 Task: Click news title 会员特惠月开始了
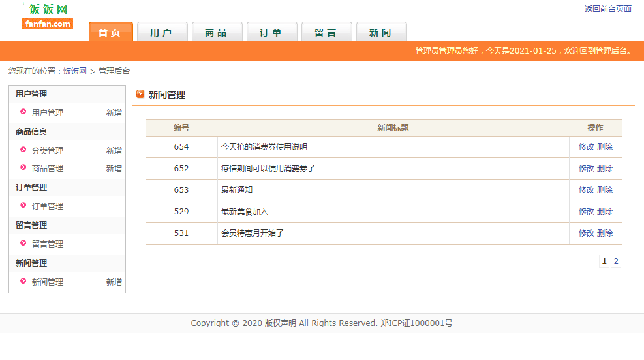[253, 233]
